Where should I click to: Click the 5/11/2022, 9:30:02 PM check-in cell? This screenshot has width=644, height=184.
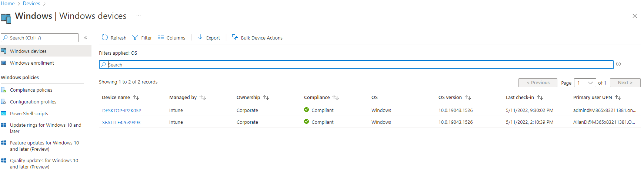[530, 110]
